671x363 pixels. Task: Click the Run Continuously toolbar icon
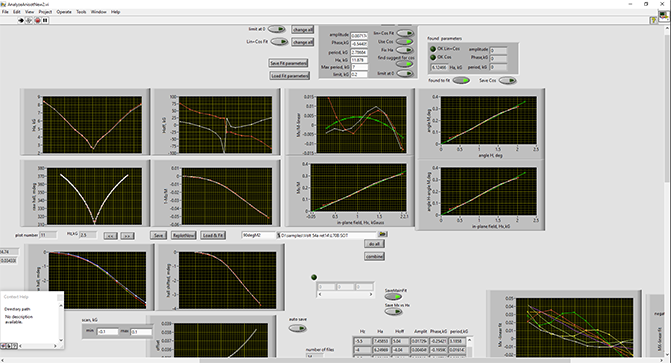[x=29, y=20]
